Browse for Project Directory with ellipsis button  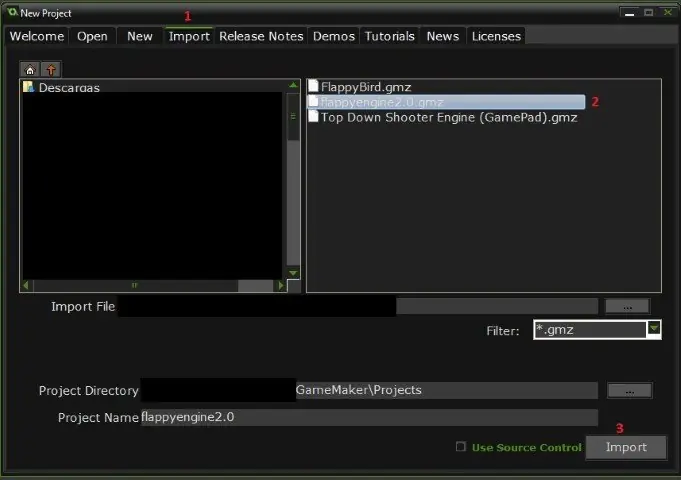tap(629, 391)
